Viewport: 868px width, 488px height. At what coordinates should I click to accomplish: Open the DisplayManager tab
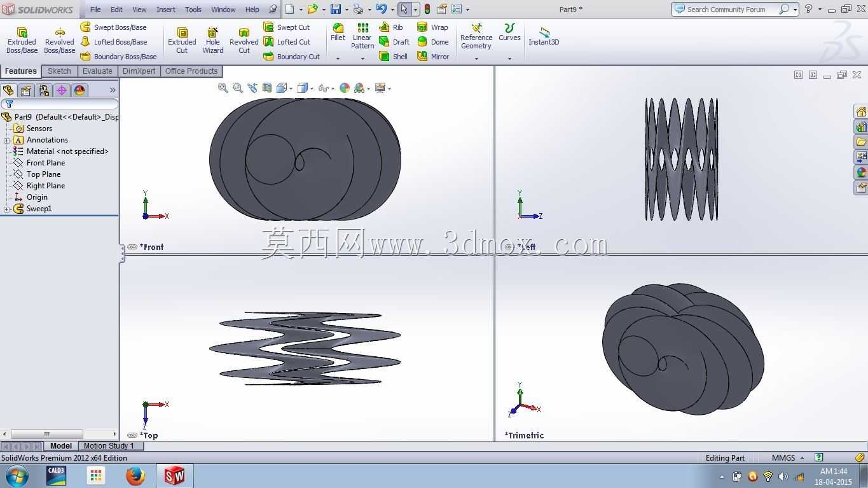tap(79, 90)
